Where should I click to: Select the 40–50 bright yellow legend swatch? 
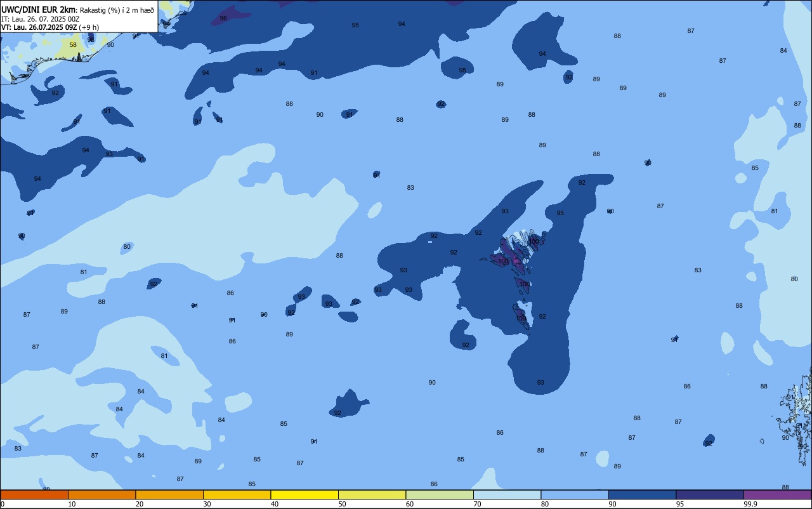304,495
